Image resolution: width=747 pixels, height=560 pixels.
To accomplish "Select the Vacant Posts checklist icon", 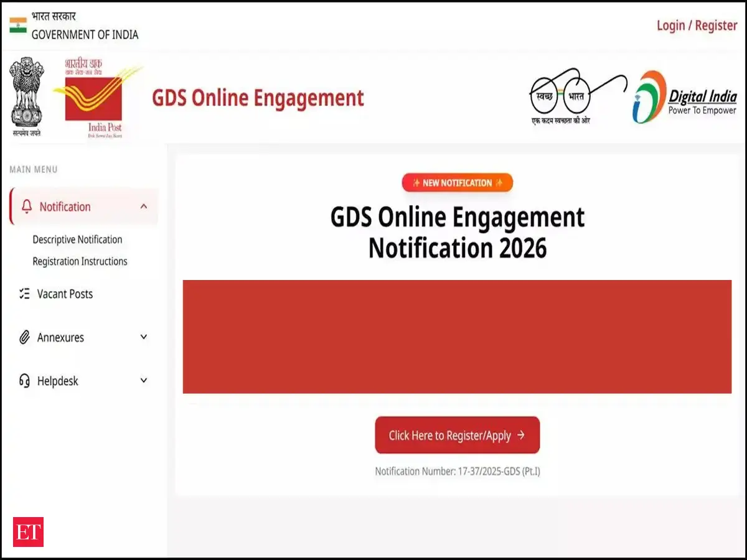I will pos(25,294).
